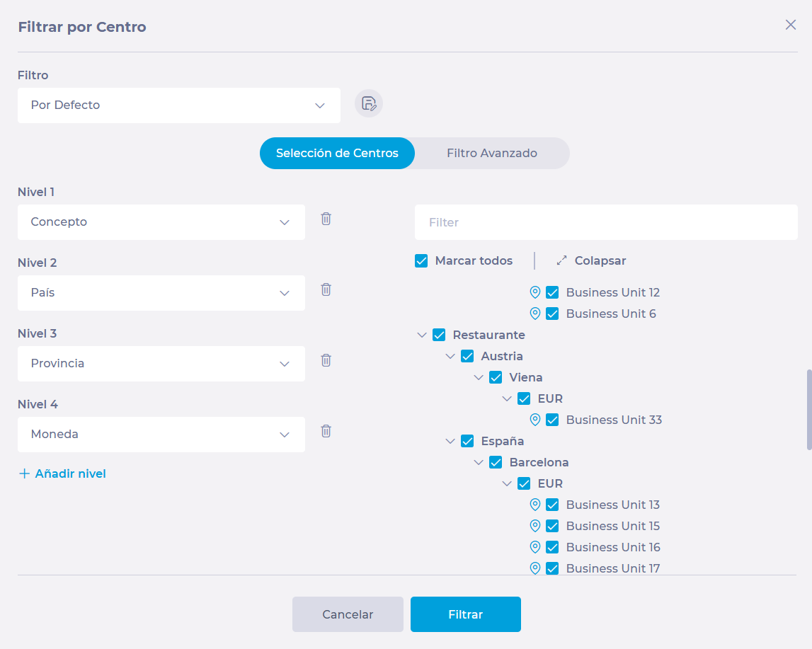Open the Nivel 3 Provincia dropdown
The image size is (812, 649).
point(161,364)
